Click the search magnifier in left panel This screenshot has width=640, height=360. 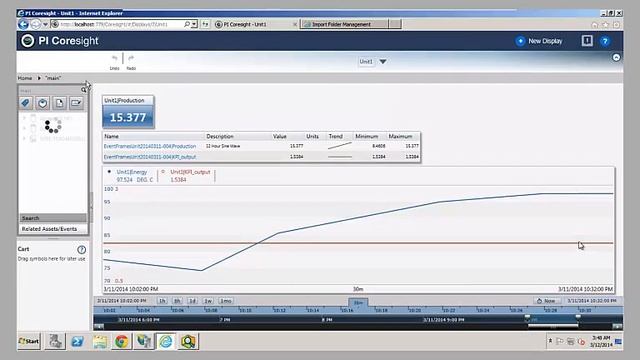point(84,90)
